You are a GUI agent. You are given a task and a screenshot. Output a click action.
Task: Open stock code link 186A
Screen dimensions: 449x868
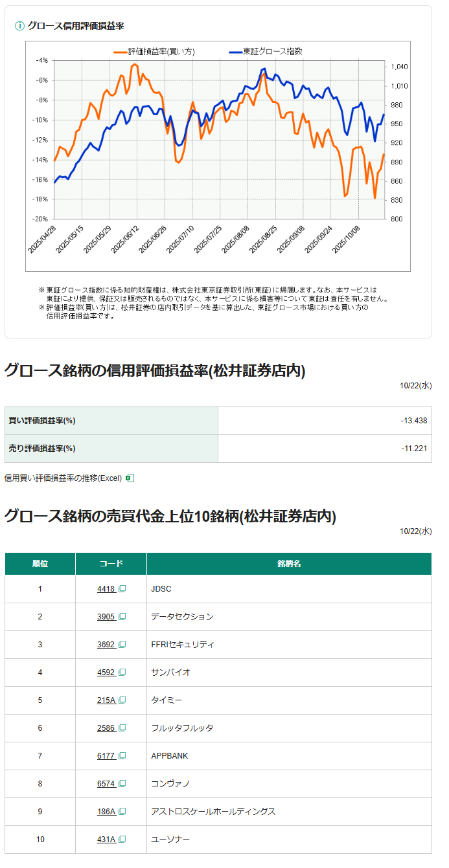[x=106, y=812]
